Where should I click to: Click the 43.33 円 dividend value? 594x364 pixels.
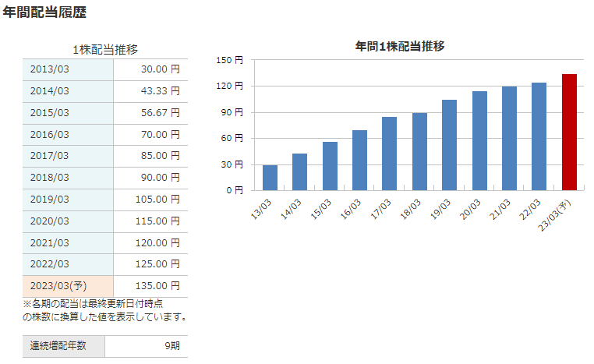pos(161,91)
